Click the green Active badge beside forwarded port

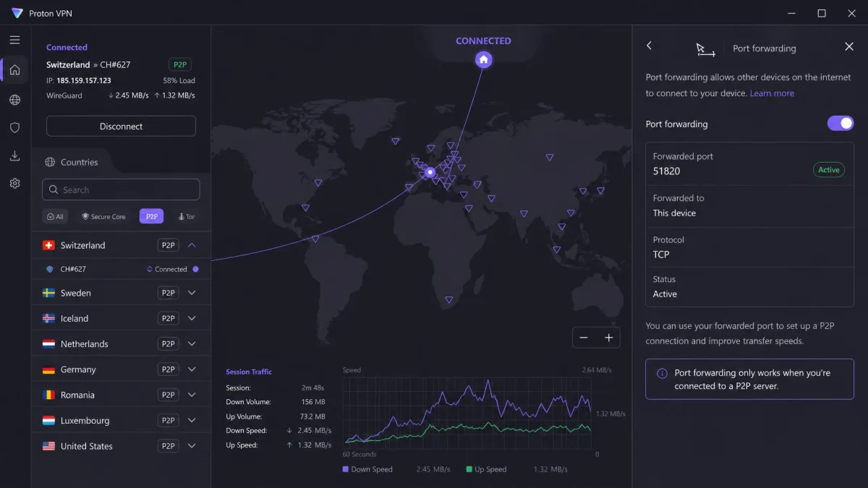point(829,170)
